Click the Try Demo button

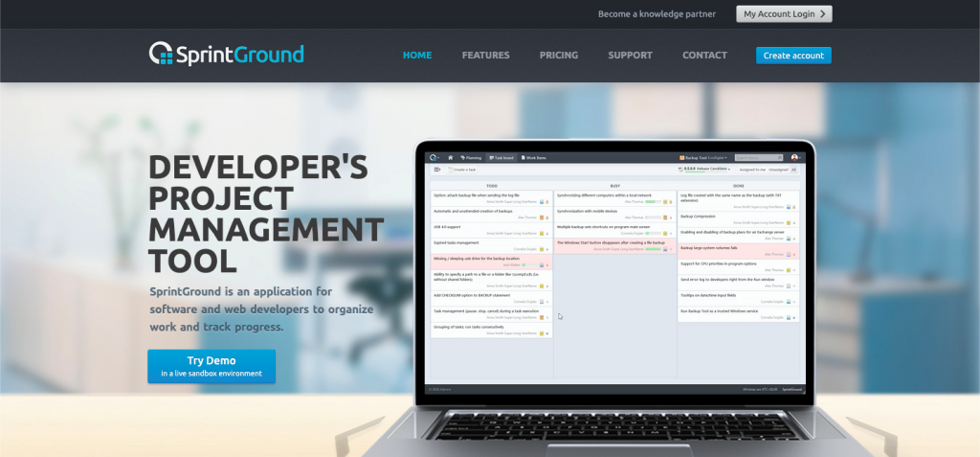pyautogui.click(x=212, y=366)
